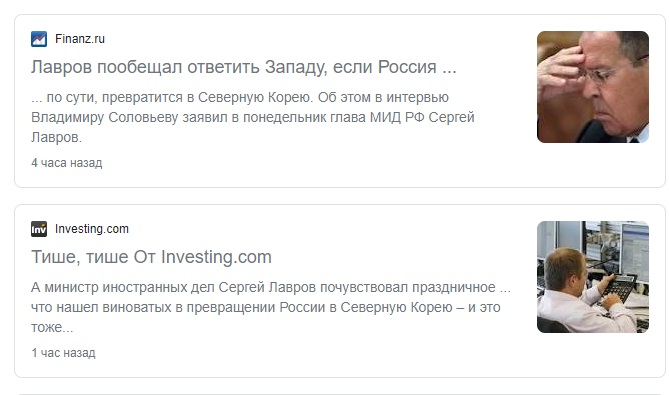The height and width of the screenshot is (395, 669).
Task: Open headline 'Лавров пообещал ответить Западу'
Action: tap(244, 67)
